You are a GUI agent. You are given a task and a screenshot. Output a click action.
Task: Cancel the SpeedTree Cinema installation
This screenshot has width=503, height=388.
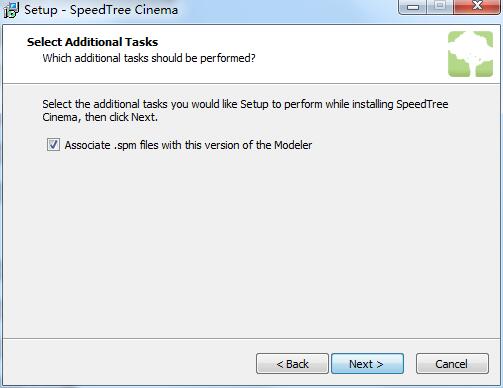[x=452, y=364]
